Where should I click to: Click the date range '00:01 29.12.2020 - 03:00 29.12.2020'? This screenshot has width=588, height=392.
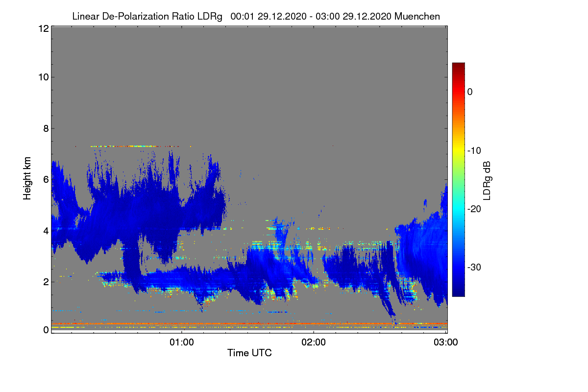(310, 17)
